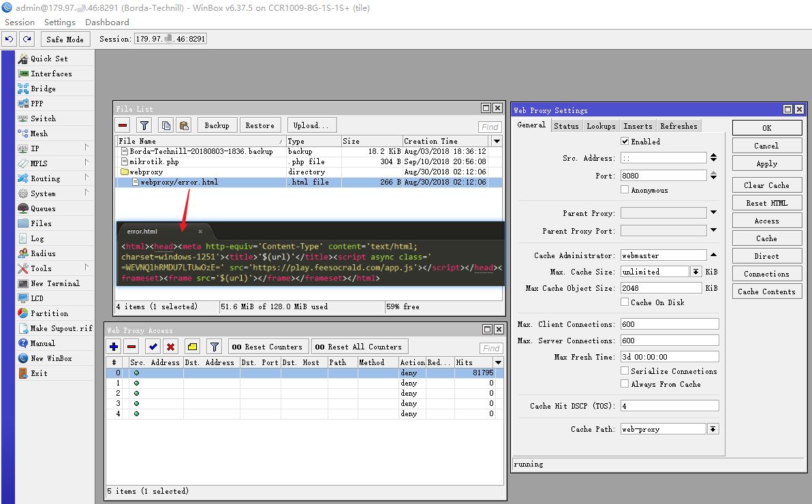The width and height of the screenshot is (812, 504).
Task: Disable rule with red X in Web Proxy Access
Action: 170,347
